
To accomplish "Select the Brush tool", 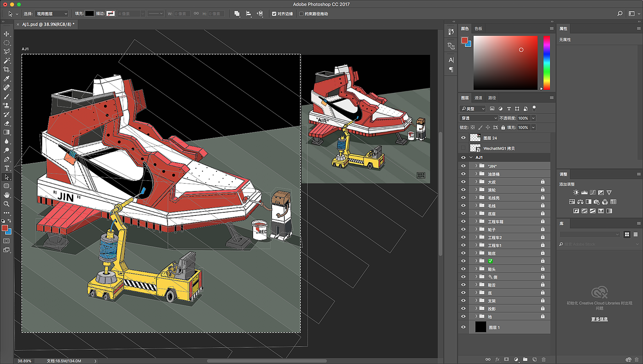I will (x=7, y=96).
